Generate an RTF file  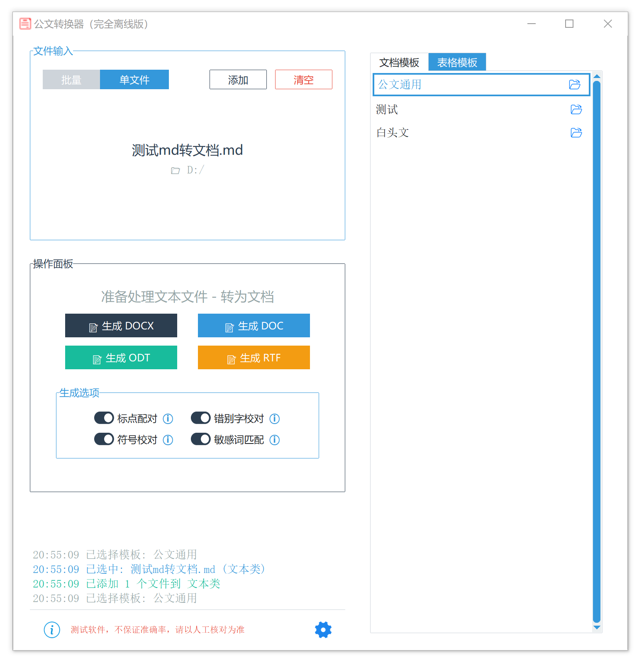tap(254, 358)
